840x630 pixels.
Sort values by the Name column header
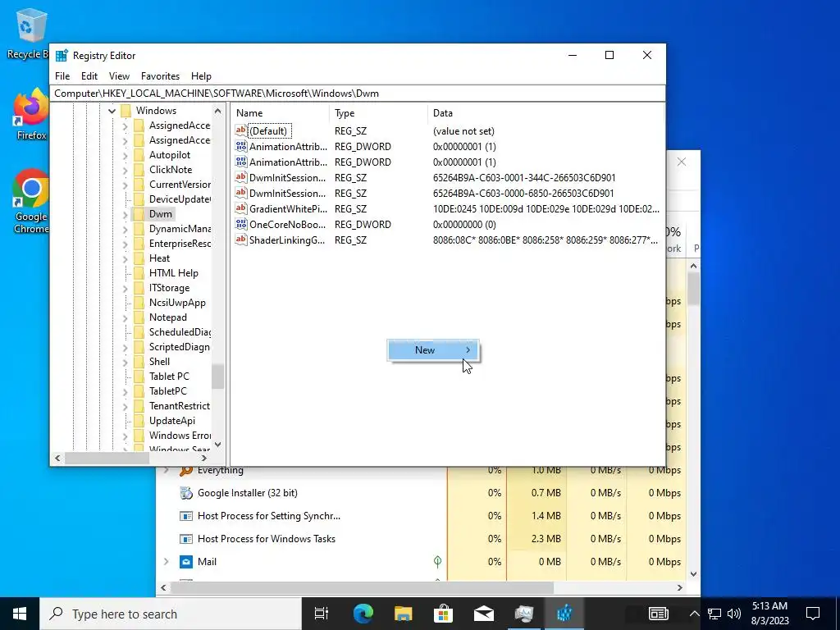click(281, 113)
